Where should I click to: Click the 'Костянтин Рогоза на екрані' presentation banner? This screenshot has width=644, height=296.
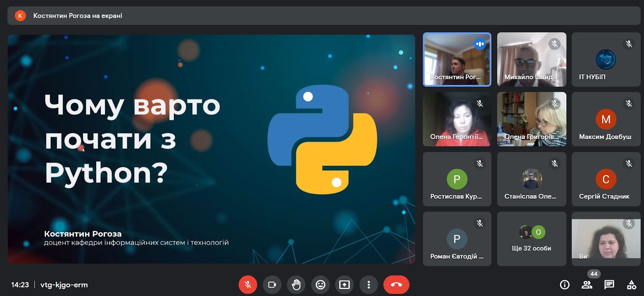(x=324, y=16)
